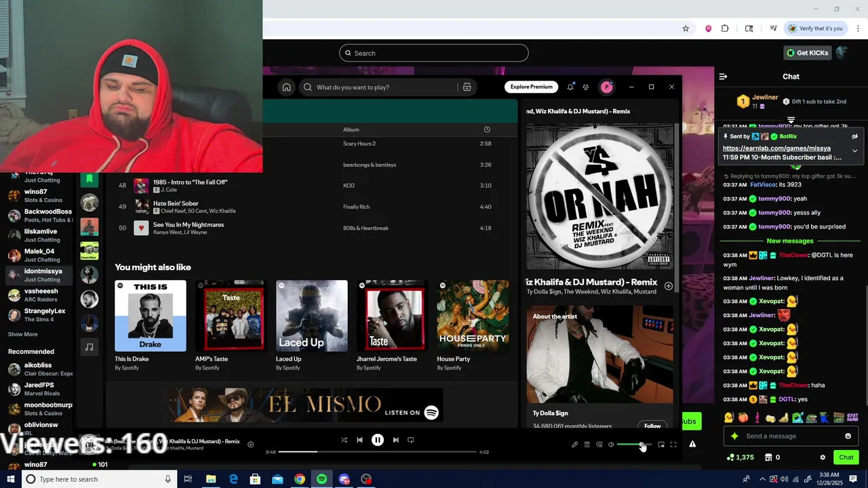Viewport: 868px width, 488px height.
Task: Collapse Kick chat panel arrow icon
Action: pos(723,77)
